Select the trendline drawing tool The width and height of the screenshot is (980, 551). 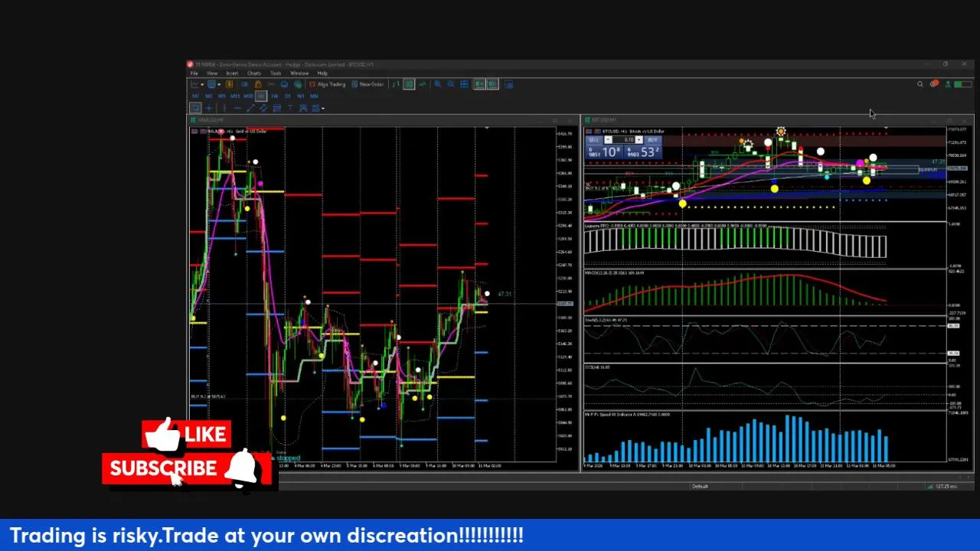(251, 108)
